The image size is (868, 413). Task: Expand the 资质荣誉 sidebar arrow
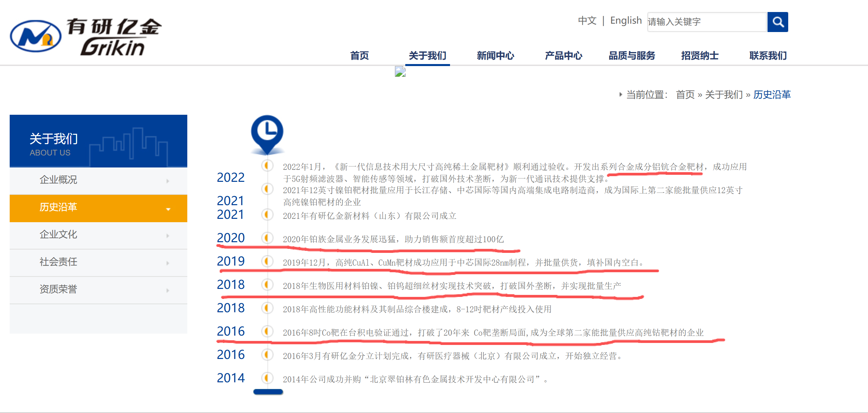[x=168, y=290]
